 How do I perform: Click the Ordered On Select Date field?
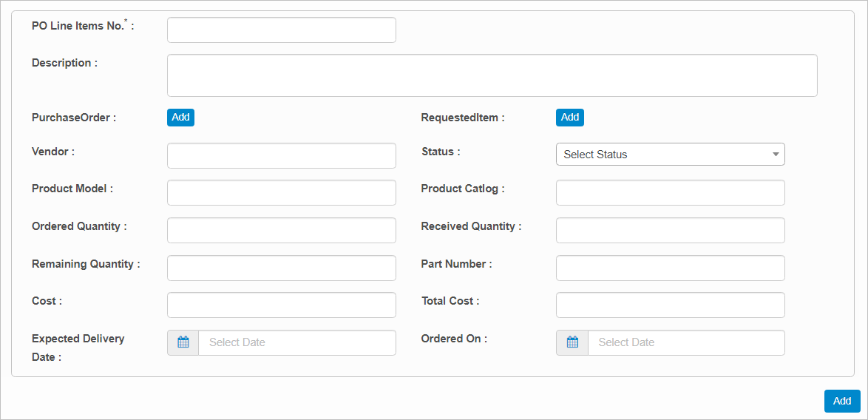point(685,342)
